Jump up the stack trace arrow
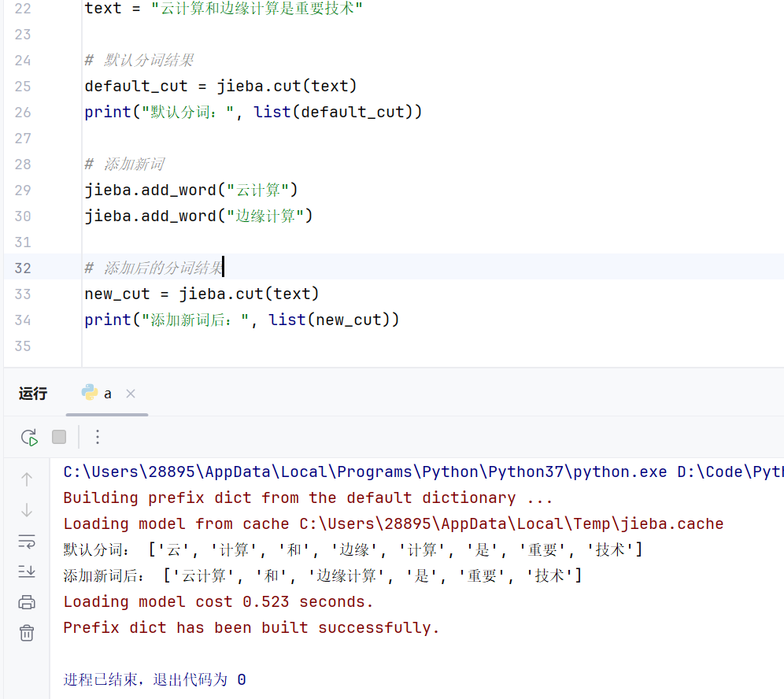Screen dimensions: 784x699 pos(27,480)
